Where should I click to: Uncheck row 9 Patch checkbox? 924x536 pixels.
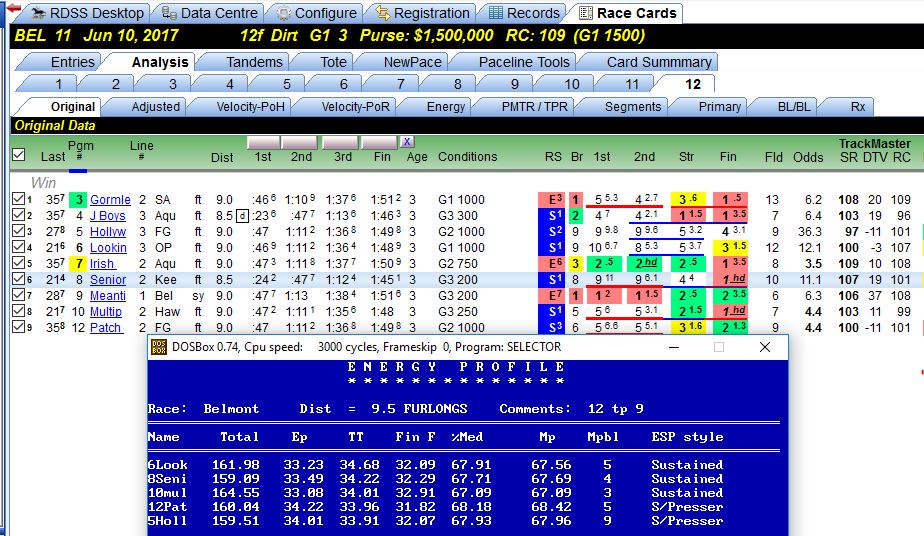(x=18, y=326)
